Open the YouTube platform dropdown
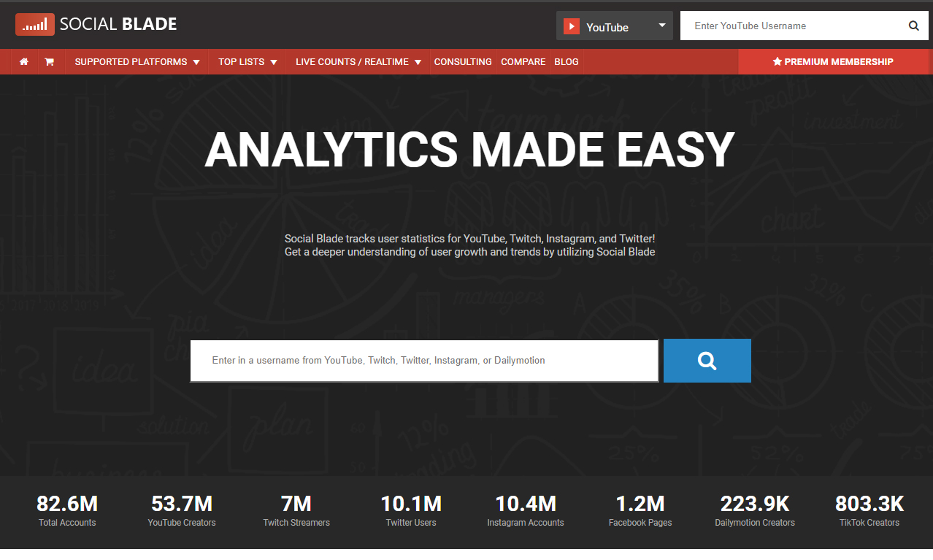Viewport: 933px width, 560px height. point(615,26)
